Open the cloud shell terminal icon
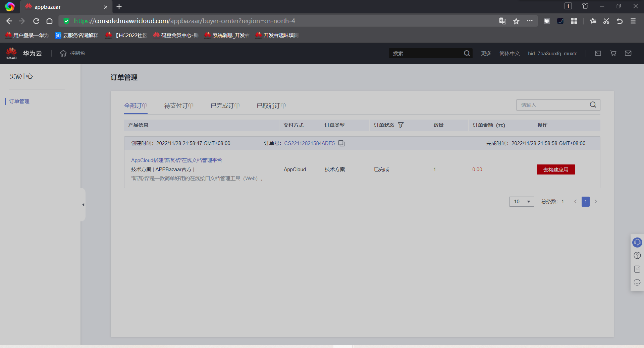The width and height of the screenshot is (644, 348). click(x=598, y=53)
